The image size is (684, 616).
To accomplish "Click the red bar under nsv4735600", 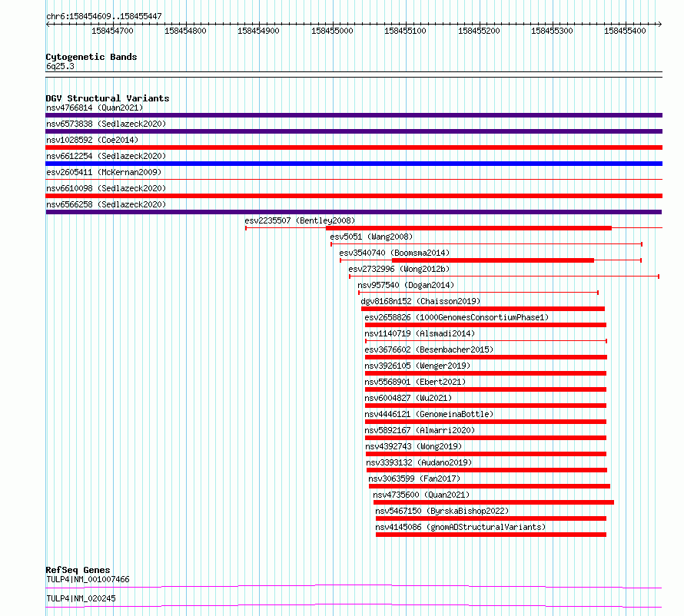I will 493,502.
